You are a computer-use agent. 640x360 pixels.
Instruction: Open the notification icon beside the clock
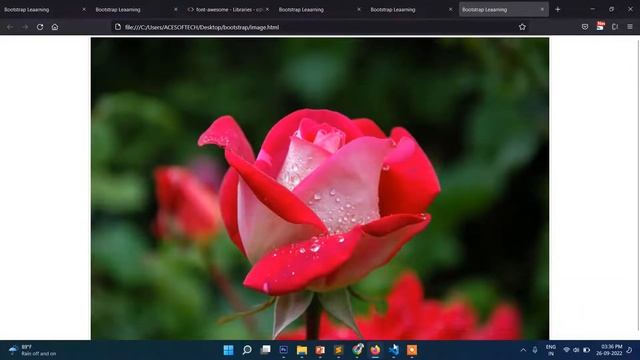coord(630,350)
